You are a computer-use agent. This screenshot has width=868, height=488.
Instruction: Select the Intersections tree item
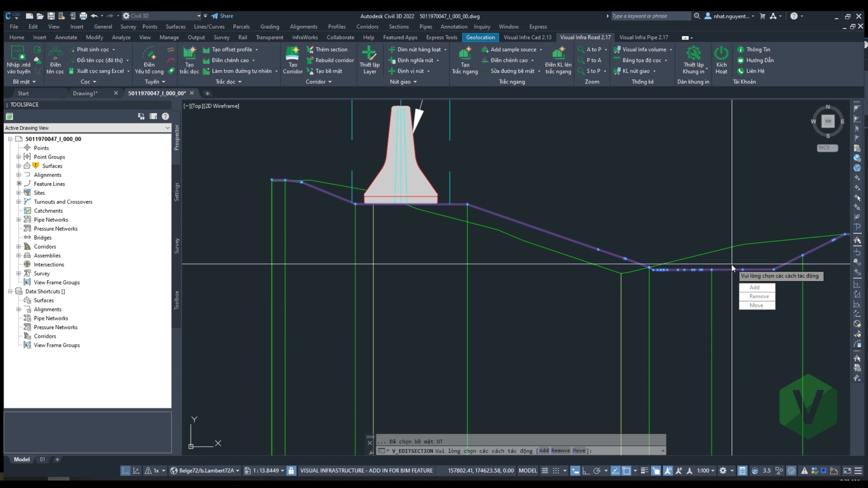tap(49, 265)
